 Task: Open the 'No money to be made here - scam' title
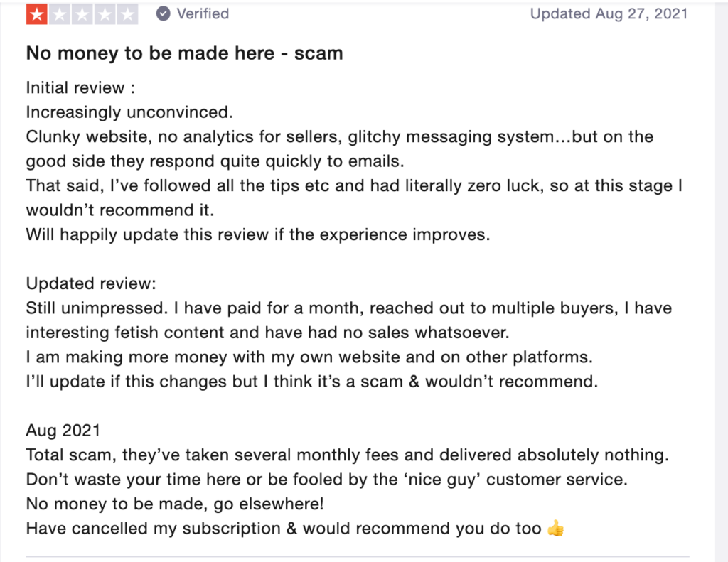click(x=184, y=53)
